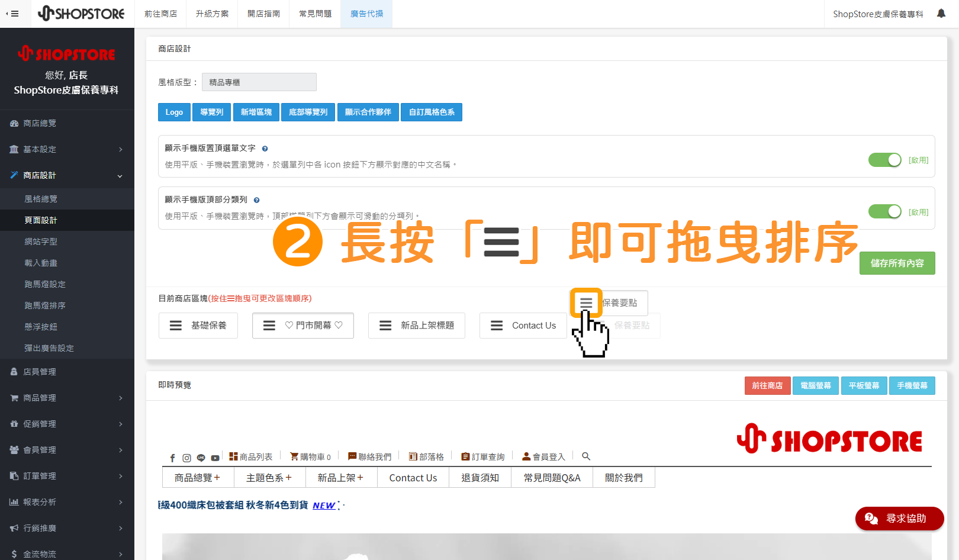Grab the drag handle on Contact Us block
Viewport: 959px width, 560px height.
click(497, 326)
